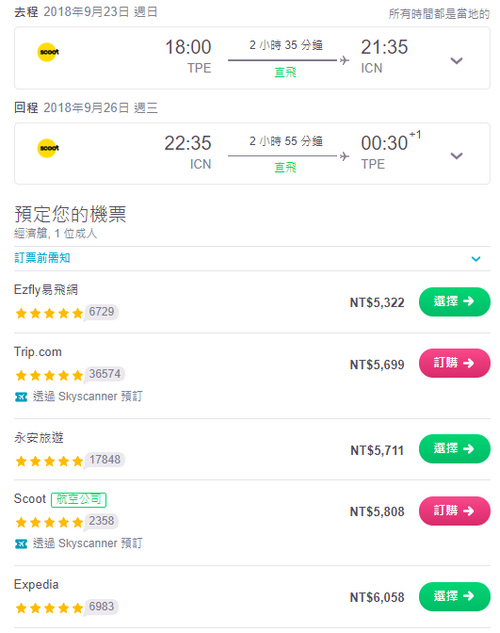Expand the outbound TPE to ICN flight details
500x633 pixels.
click(x=456, y=61)
